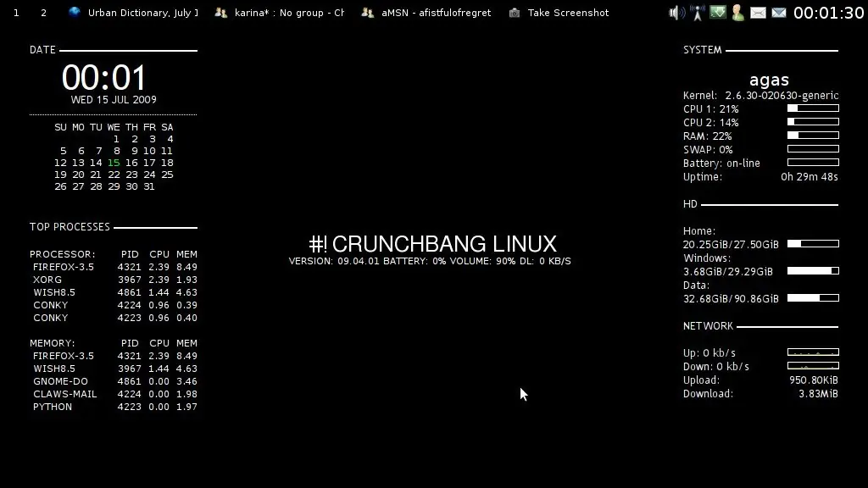This screenshot has width=868, height=488.
Task: Select day 1 in the calendar
Action: pyautogui.click(x=116, y=140)
